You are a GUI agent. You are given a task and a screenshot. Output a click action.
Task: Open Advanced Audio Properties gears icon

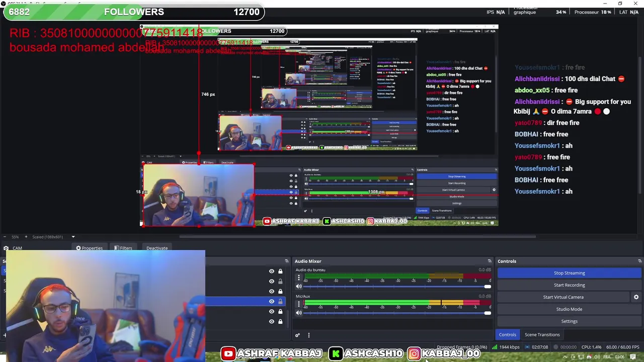pyautogui.click(x=297, y=335)
